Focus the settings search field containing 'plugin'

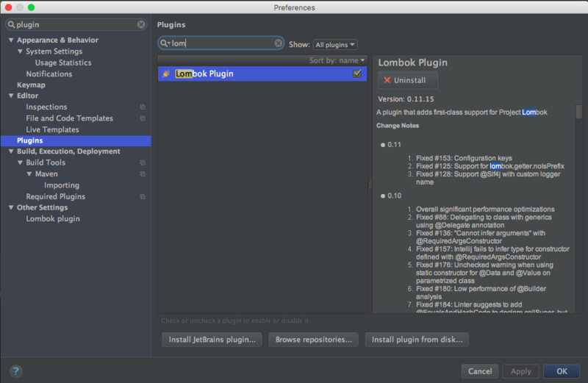point(76,24)
